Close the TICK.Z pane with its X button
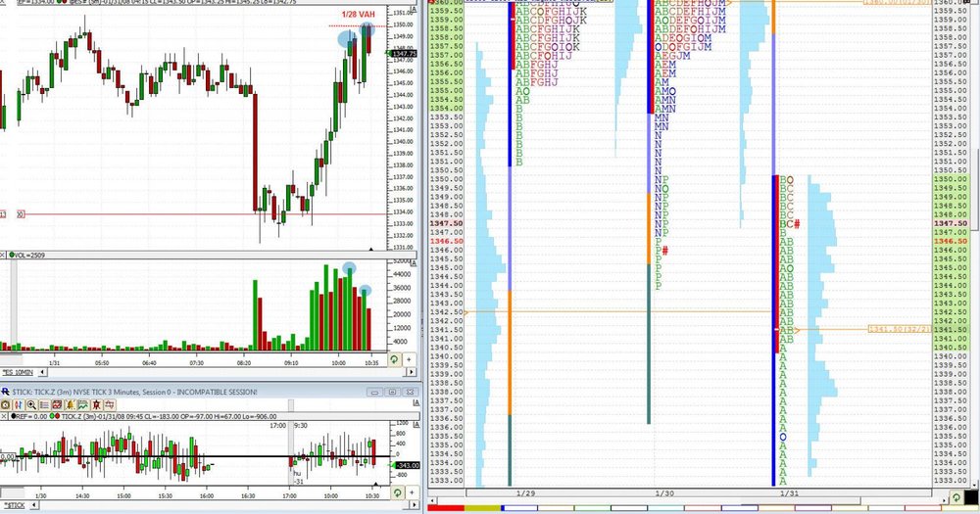 [x=4, y=416]
